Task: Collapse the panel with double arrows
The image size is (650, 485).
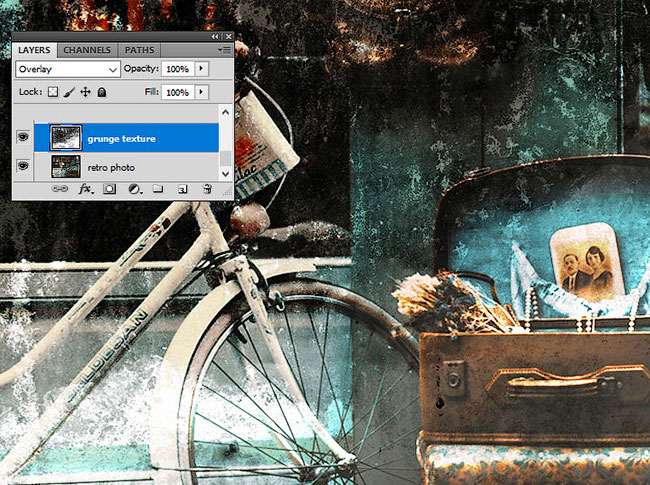Action: (x=215, y=37)
